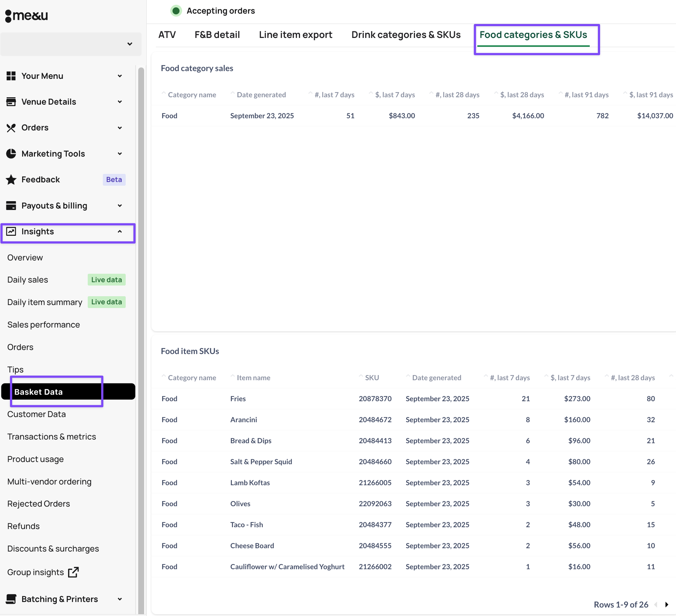
Task: Sort SKU table by Item name
Action: point(253,378)
